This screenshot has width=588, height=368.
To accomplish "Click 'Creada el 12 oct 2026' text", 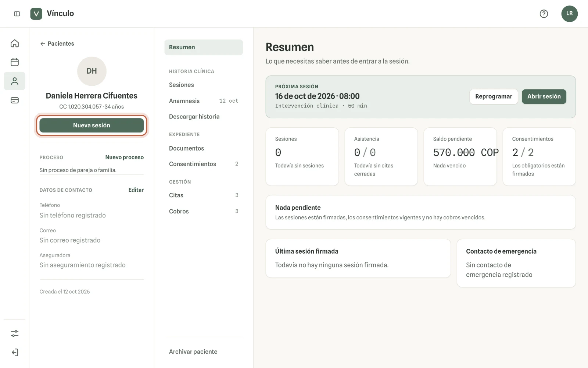I will pos(65,291).
